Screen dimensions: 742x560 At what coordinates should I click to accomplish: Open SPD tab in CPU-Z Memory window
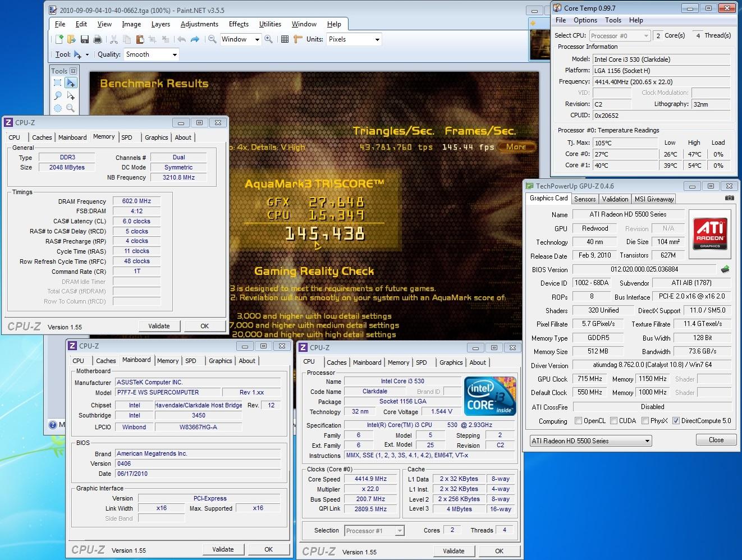[127, 137]
